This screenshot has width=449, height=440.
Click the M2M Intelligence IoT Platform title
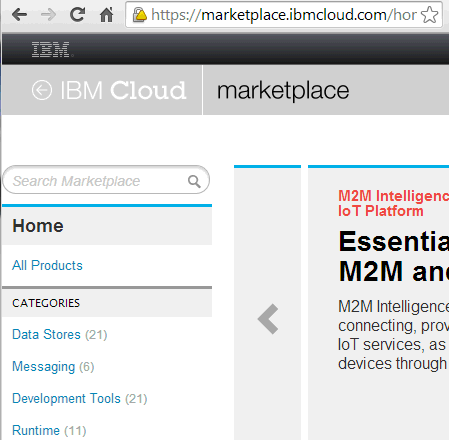(x=393, y=203)
